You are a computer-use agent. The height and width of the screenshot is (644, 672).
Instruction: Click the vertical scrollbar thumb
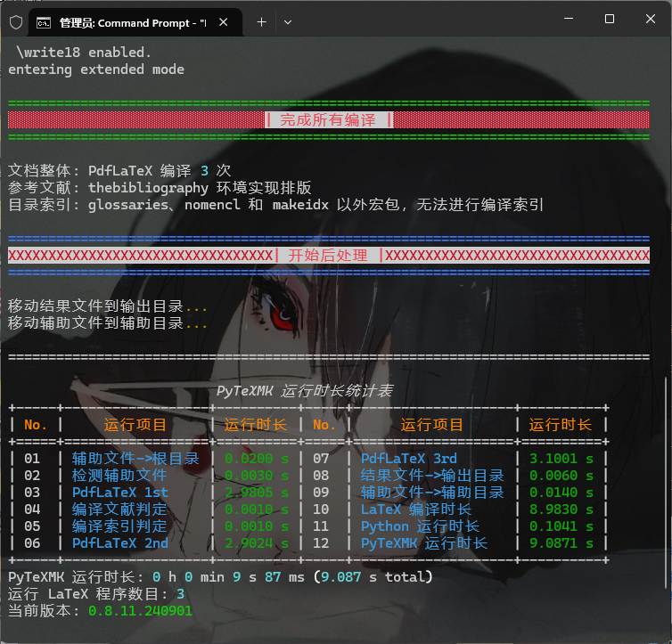coord(666,483)
